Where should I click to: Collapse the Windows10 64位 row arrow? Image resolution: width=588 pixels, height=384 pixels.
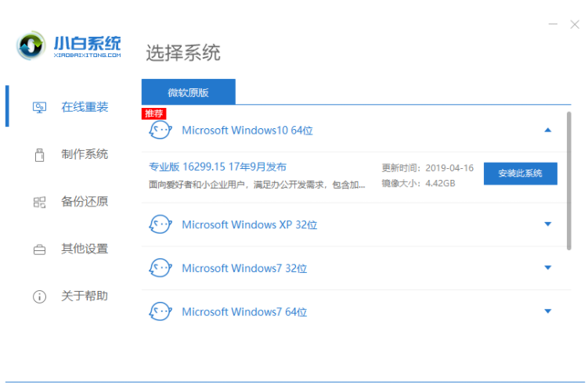(547, 131)
